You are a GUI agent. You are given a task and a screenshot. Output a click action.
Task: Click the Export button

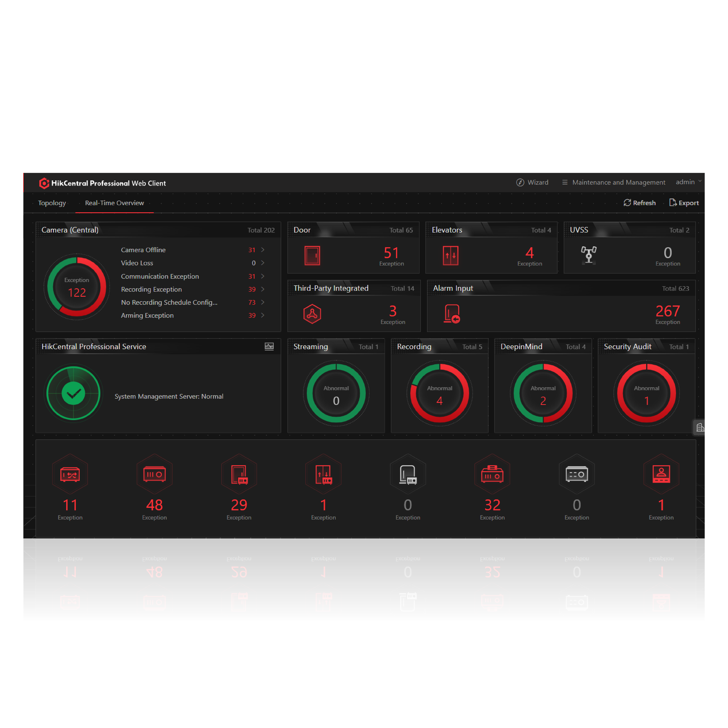(684, 203)
